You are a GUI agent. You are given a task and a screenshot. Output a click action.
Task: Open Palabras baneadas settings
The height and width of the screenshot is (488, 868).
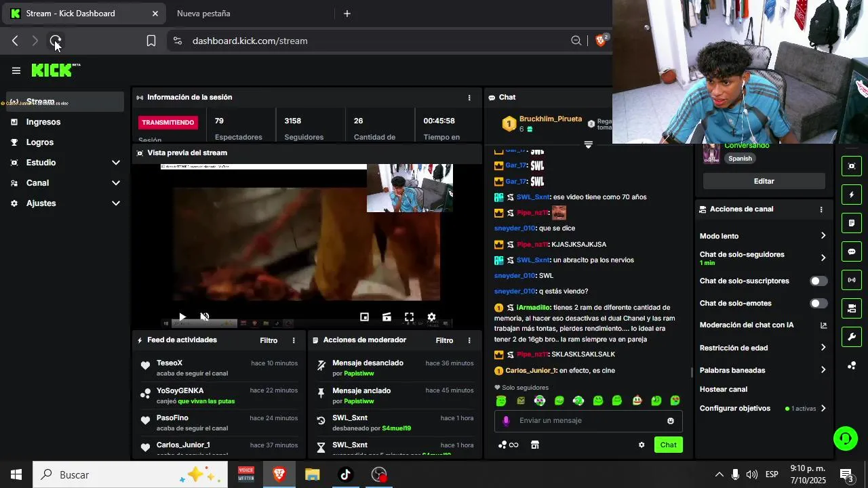coord(764,370)
